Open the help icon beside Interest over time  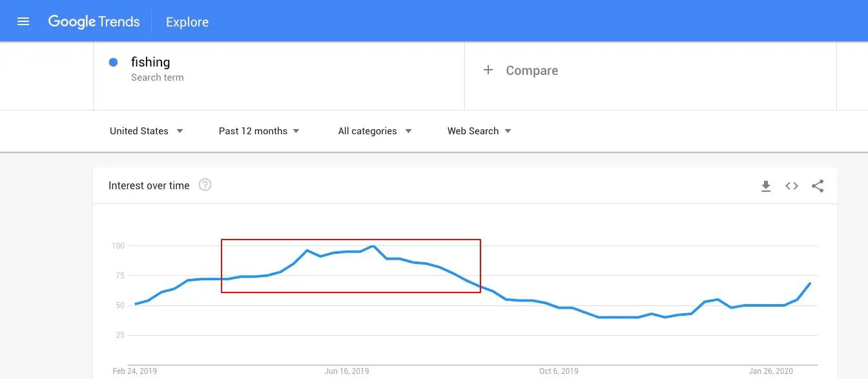tap(205, 185)
